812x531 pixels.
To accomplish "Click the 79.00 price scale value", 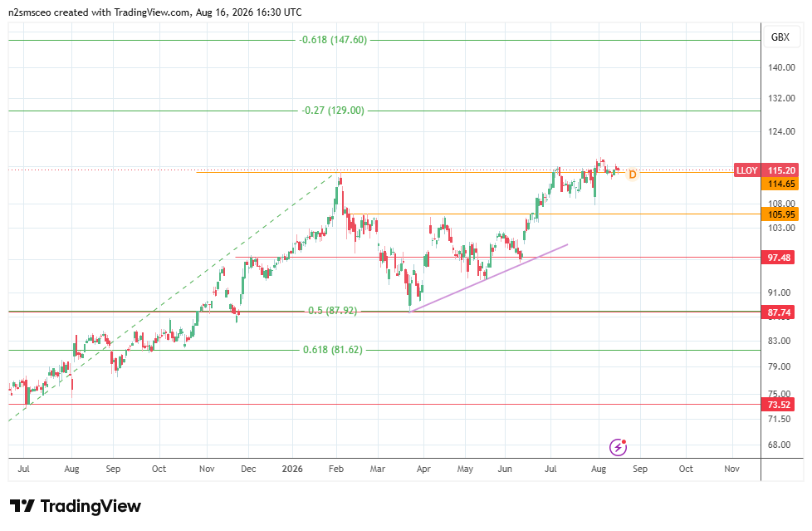I will click(x=779, y=366).
